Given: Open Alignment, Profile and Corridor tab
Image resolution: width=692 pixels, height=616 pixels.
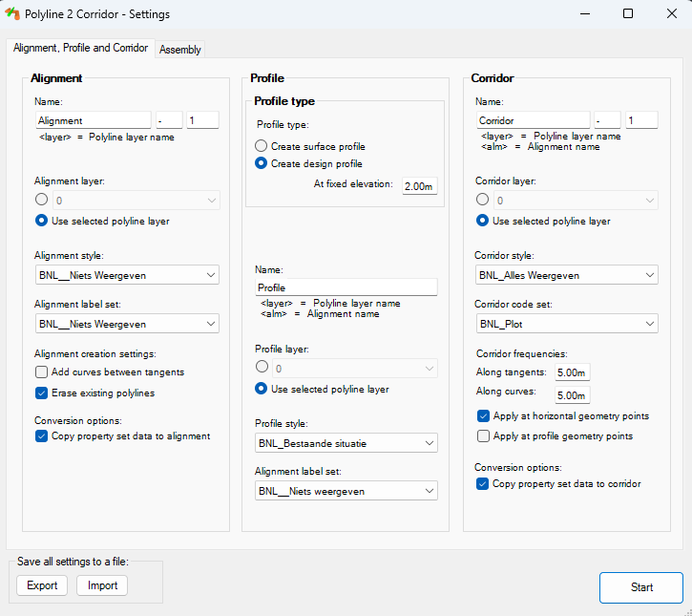Looking at the screenshot, I should pos(80,48).
